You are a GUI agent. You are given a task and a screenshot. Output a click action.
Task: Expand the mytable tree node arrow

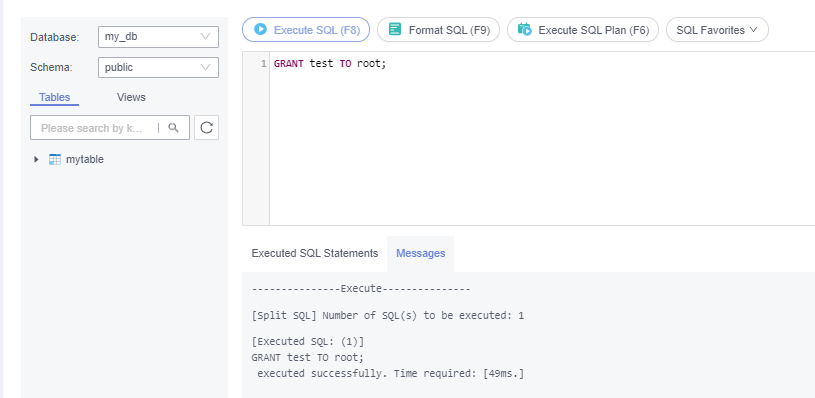[x=36, y=160]
